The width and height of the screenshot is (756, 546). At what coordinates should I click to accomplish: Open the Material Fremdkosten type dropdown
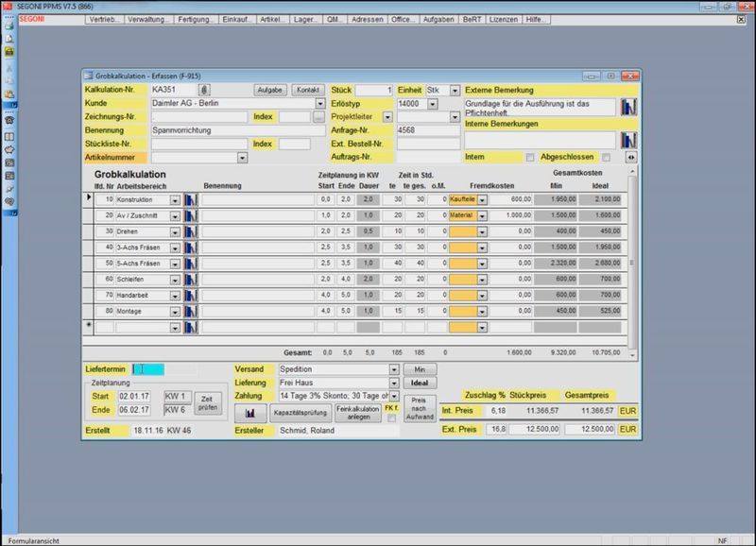pyautogui.click(x=482, y=216)
